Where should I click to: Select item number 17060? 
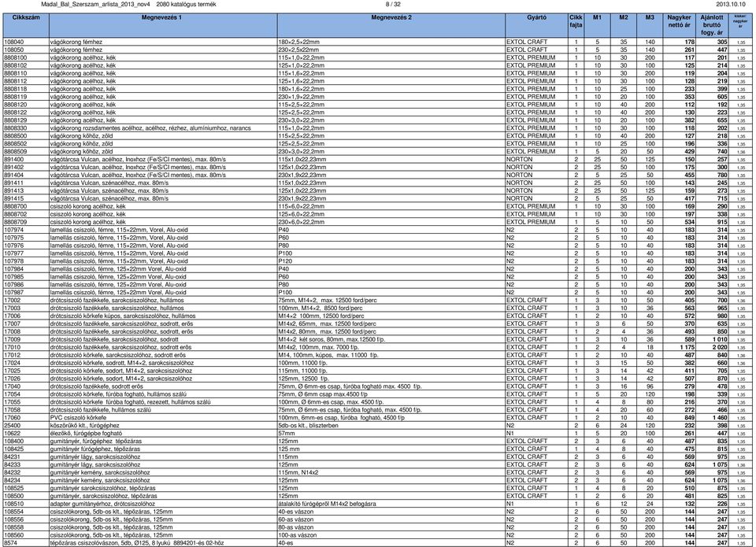[12, 418]
